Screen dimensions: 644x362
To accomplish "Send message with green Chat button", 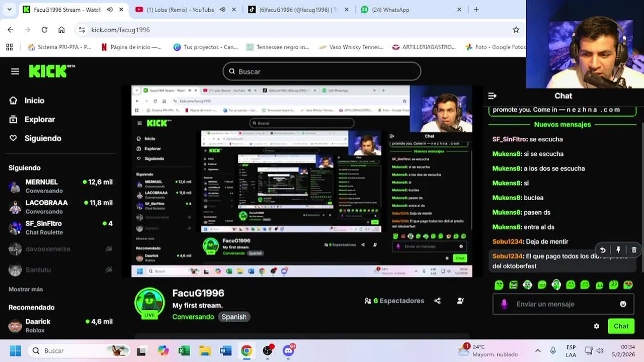I will pyautogui.click(x=621, y=326).
